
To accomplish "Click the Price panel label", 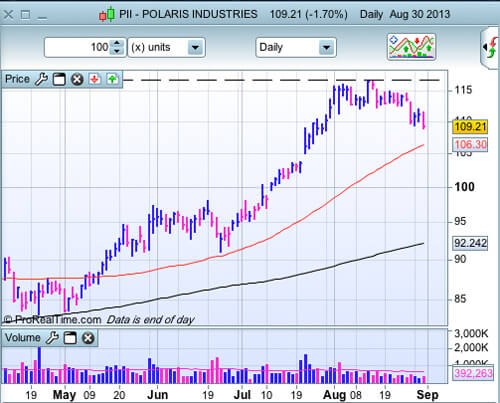I will click(x=17, y=79).
